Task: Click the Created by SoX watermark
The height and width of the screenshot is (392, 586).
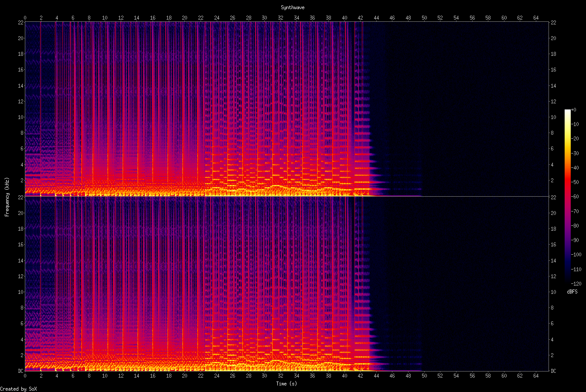Action: click(18, 389)
